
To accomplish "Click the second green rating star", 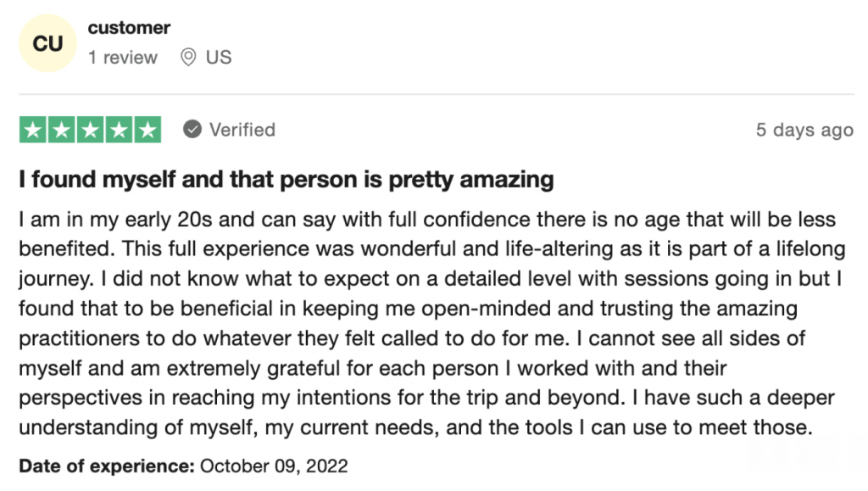I will 62,130.
